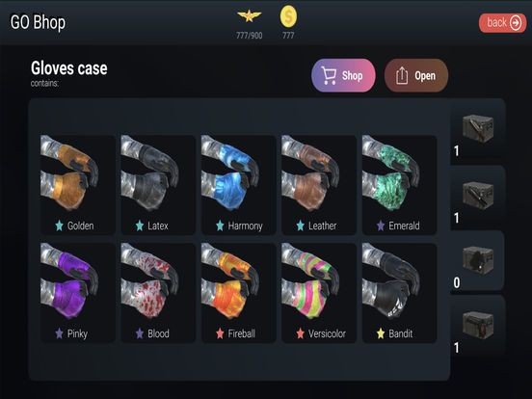532x399 pixels.
Task: Select the Golden gloves item
Action: tap(78, 185)
